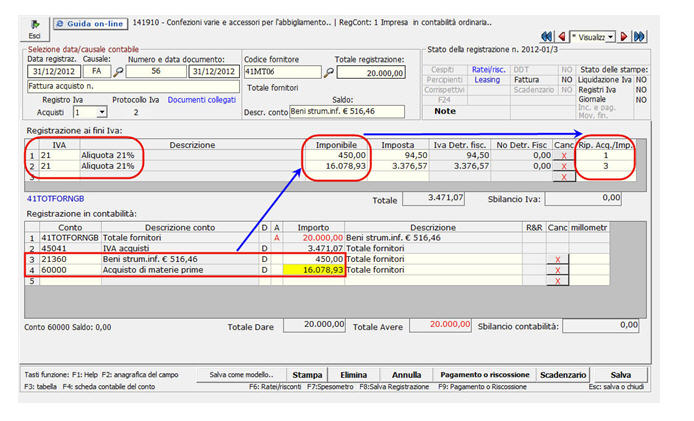Click the 41TOTFORNGB blue link text
This screenshot has height=421, width=694.
pos(55,199)
